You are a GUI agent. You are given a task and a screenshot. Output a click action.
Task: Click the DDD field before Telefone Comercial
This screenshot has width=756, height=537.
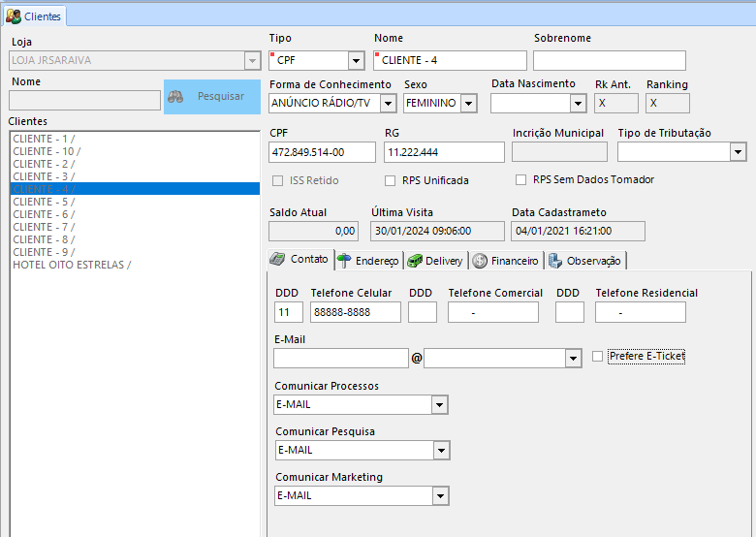click(x=423, y=312)
